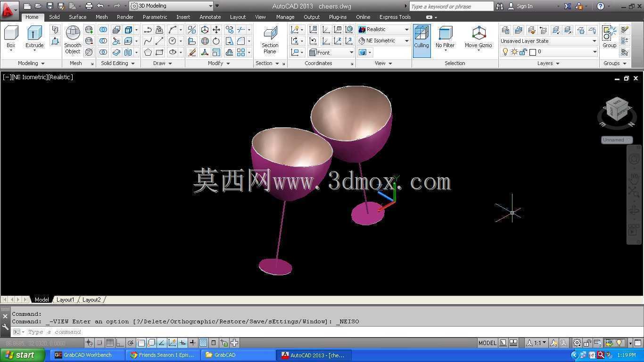Image resolution: width=644 pixels, height=362 pixels.
Task: Toggle Polar Tracking in status bar
Action: [x=131, y=343]
